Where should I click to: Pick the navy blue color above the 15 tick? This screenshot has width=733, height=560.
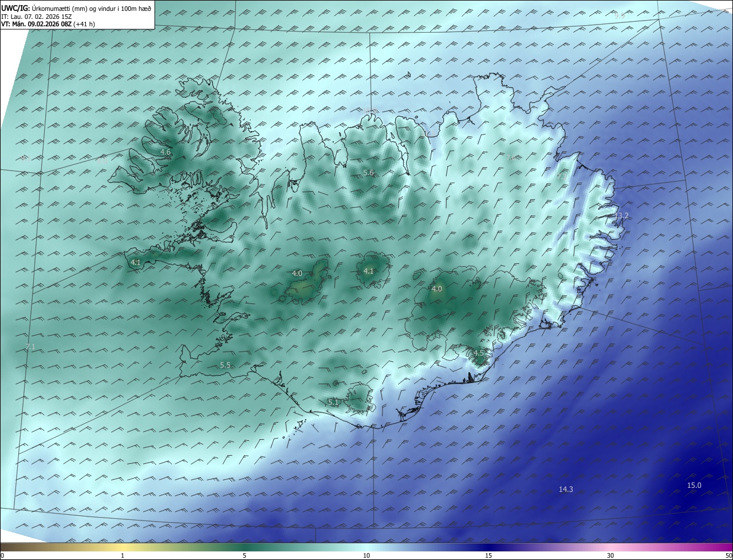pyautogui.click(x=488, y=547)
